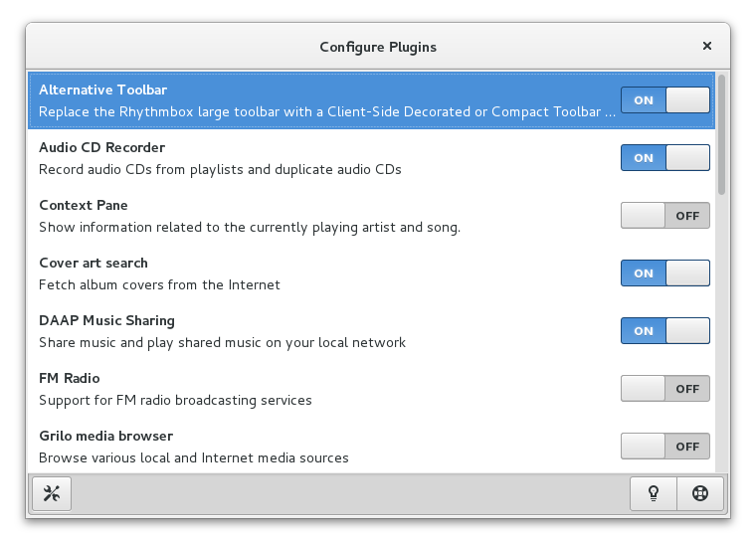756x547 pixels.
Task: Disable the Audio CD Recorder switch
Action: tap(665, 157)
